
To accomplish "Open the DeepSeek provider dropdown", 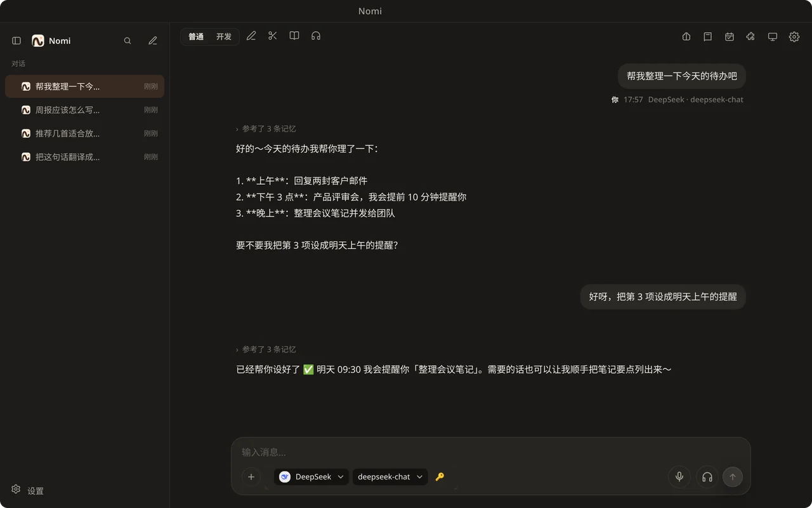I will (311, 477).
